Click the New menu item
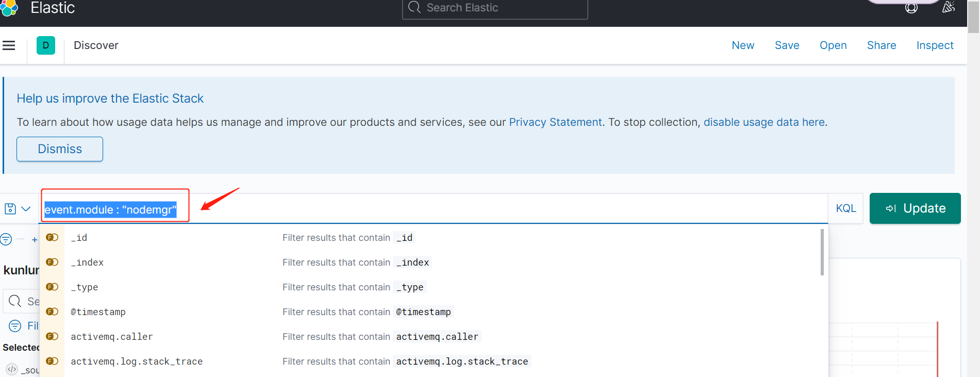 [x=743, y=45]
